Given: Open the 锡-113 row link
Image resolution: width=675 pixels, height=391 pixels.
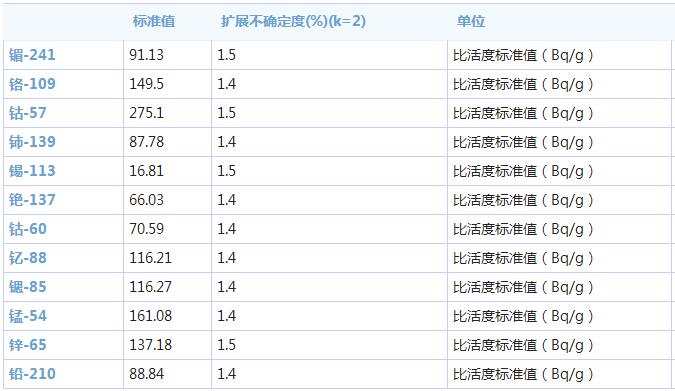Looking at the screenshot, I should click(32, 171).
